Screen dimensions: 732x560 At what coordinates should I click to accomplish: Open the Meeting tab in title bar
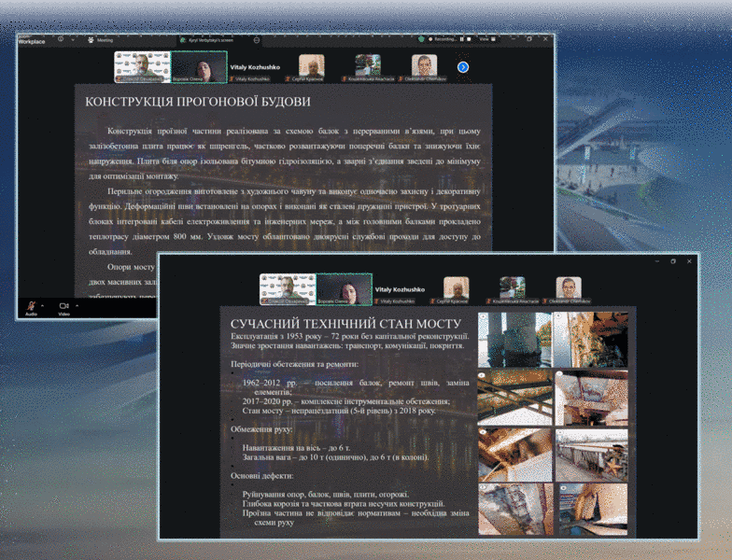click(101, 40)
